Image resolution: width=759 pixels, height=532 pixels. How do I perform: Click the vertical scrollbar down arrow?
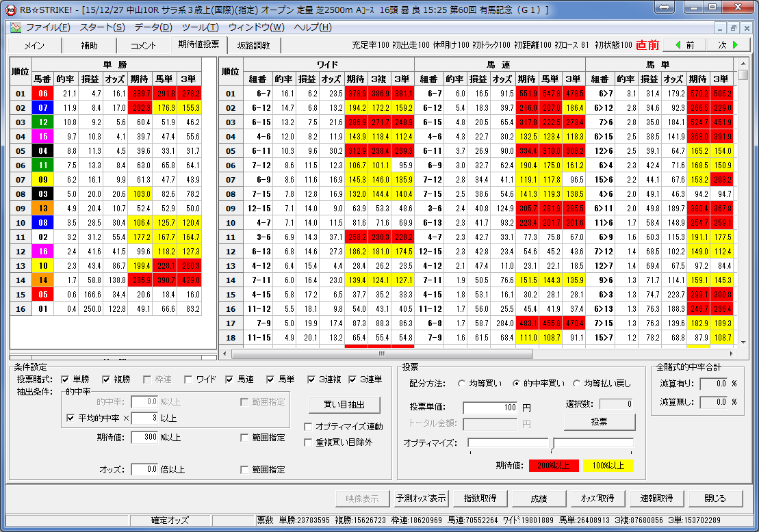[743, 343]
